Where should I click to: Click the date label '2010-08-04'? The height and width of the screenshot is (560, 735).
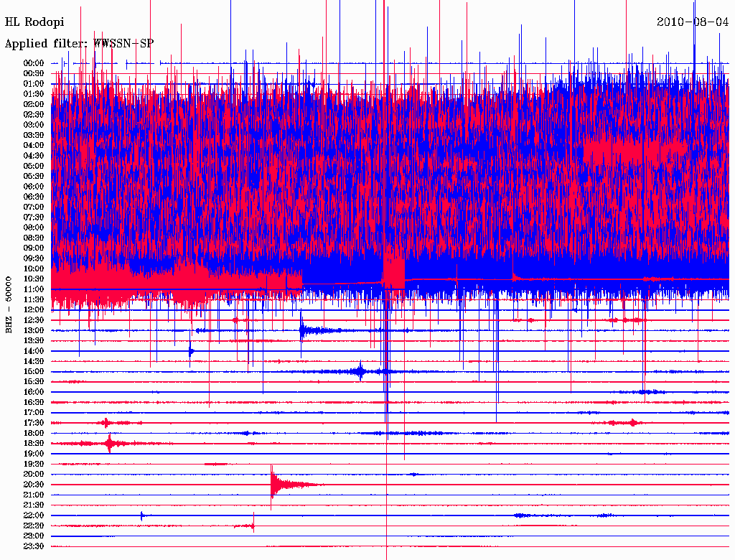pyautogui.click(x=693, y=22)
